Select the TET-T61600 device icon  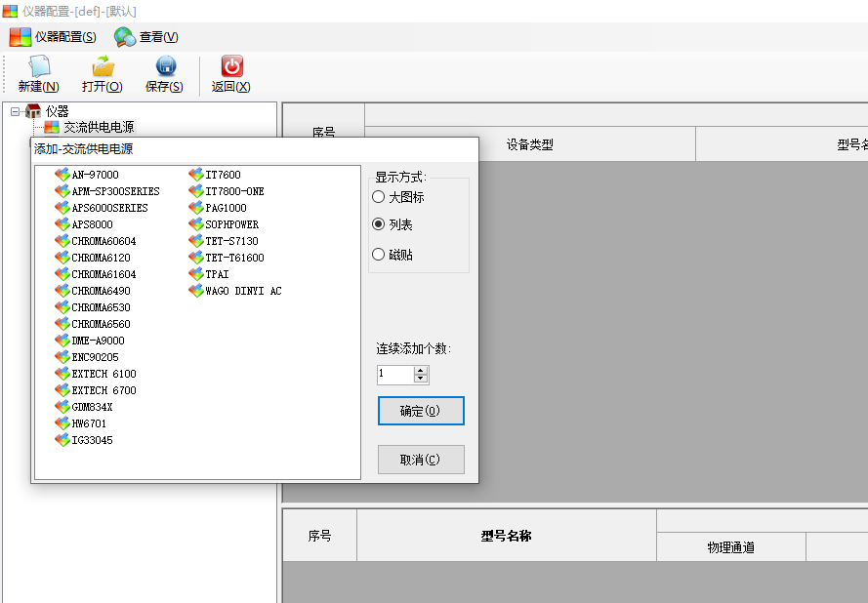(x=196, y=258)
